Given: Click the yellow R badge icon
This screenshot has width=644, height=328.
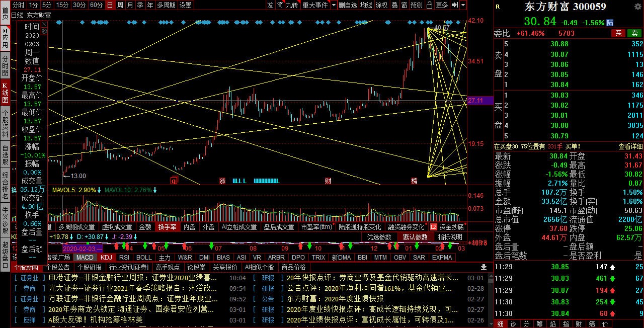Looking at the screenshot, I should click(x=498, y=7).
